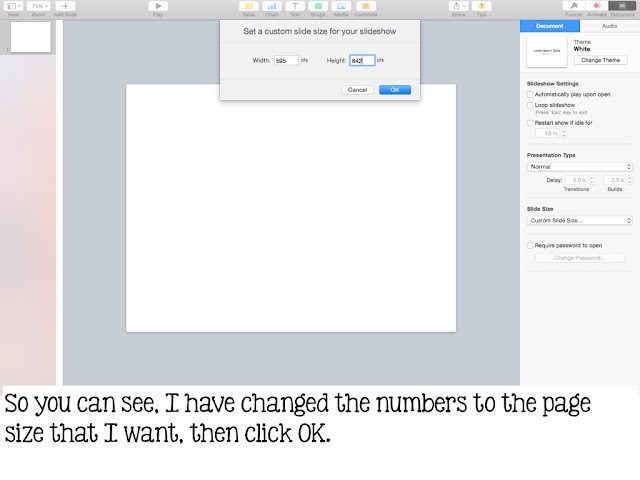Click the Media toolbar icon

point(341,6)
